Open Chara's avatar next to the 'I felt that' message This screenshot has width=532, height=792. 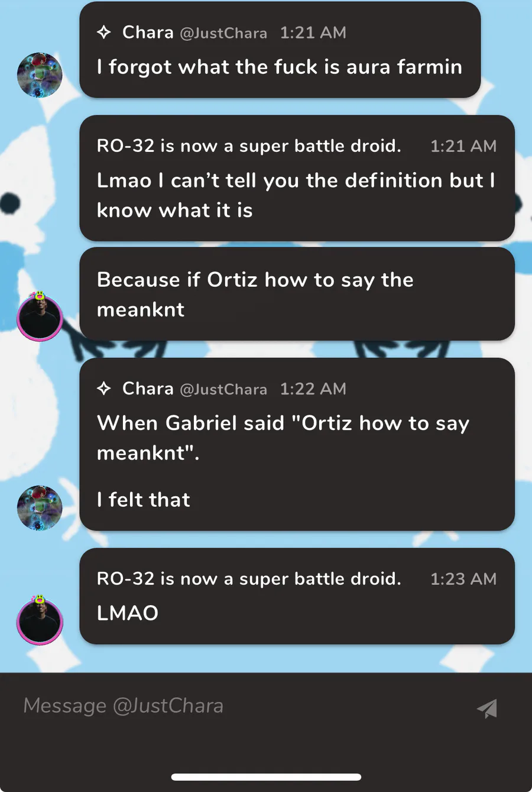click(x=40, y=508)
